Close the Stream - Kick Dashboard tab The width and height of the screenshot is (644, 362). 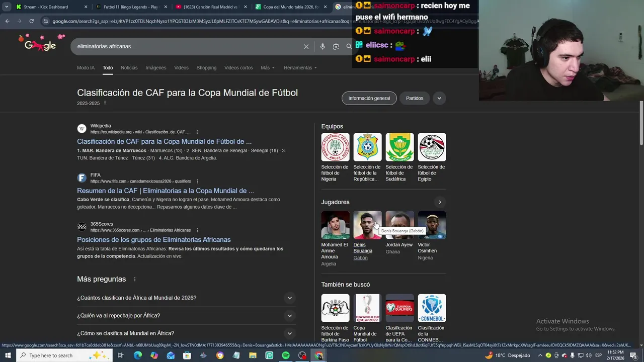[x=86, y=7]
